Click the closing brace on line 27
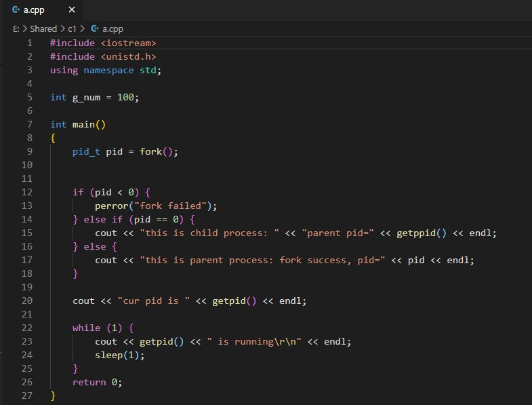 pyautogui.click(x=53, y=396)
